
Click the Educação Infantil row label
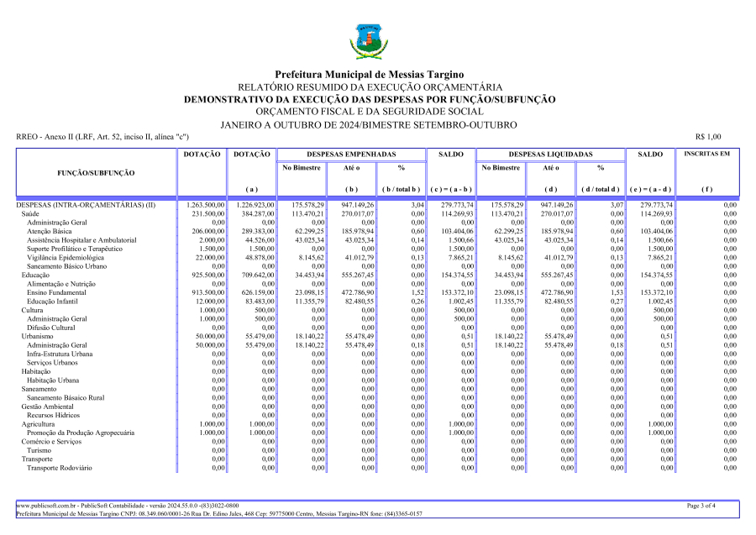(x=52, y=301)
